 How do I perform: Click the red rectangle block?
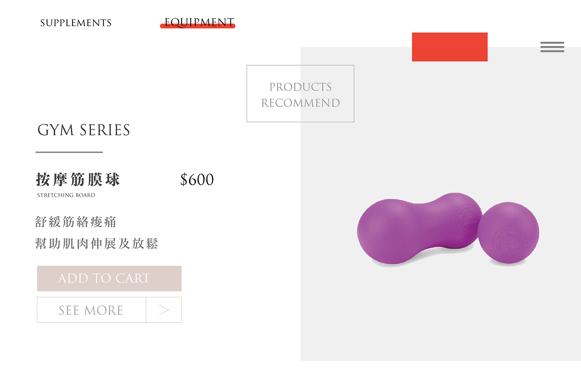[450, 47]
